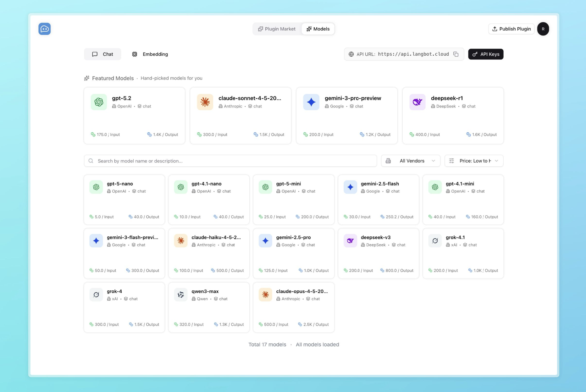Click the grok-4.1 xAI icon
586x392 pixels.
[x=435, y=241]
